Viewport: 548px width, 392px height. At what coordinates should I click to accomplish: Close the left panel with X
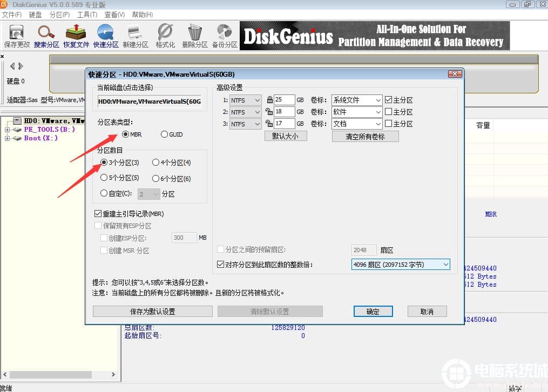2,56
